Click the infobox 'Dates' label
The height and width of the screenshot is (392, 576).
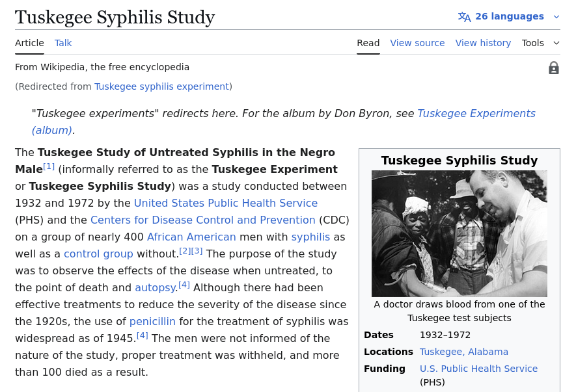[379, 335]
